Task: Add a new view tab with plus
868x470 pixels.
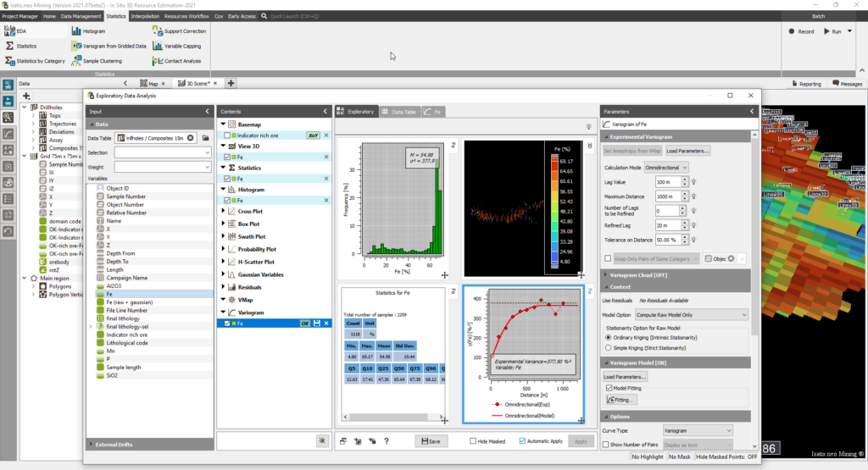Action: [x=231, y=84]
